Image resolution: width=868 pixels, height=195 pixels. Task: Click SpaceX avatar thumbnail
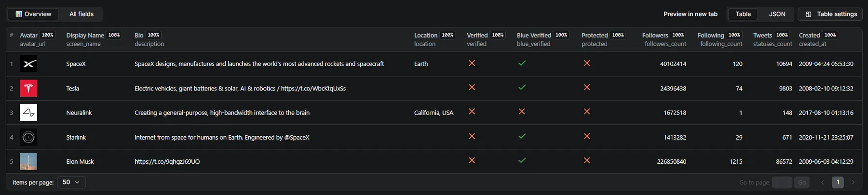pos(28,64)
